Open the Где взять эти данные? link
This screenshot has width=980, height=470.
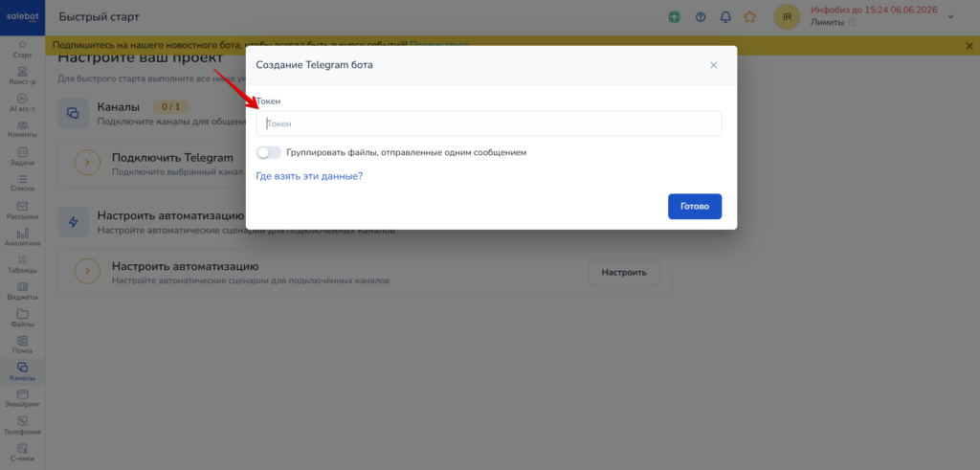pyautogui.click(x=309, y=176)
